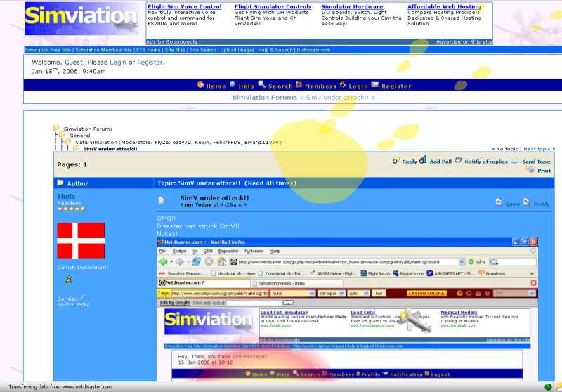
Task: Click the Modify icon on Theis's post
Action: click(x=526, y=202)
